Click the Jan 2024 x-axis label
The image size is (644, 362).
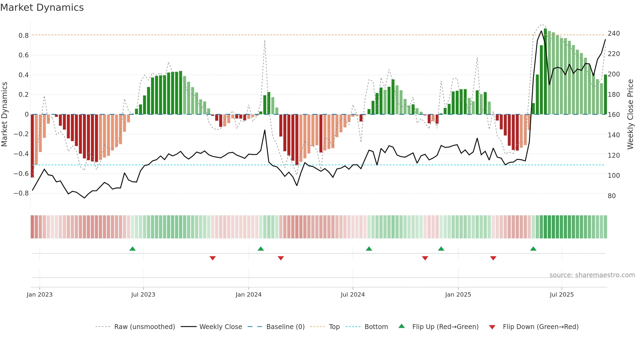(x=249, y=294)
